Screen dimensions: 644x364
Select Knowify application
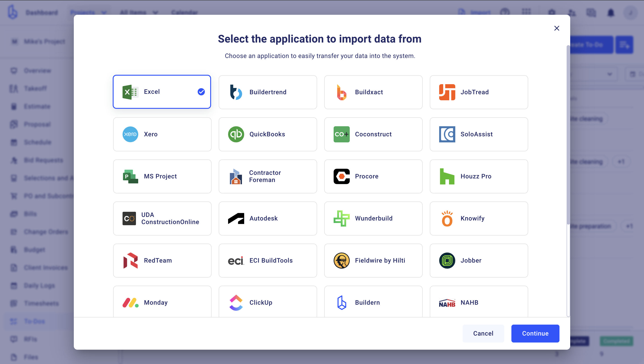click(479, 218)
